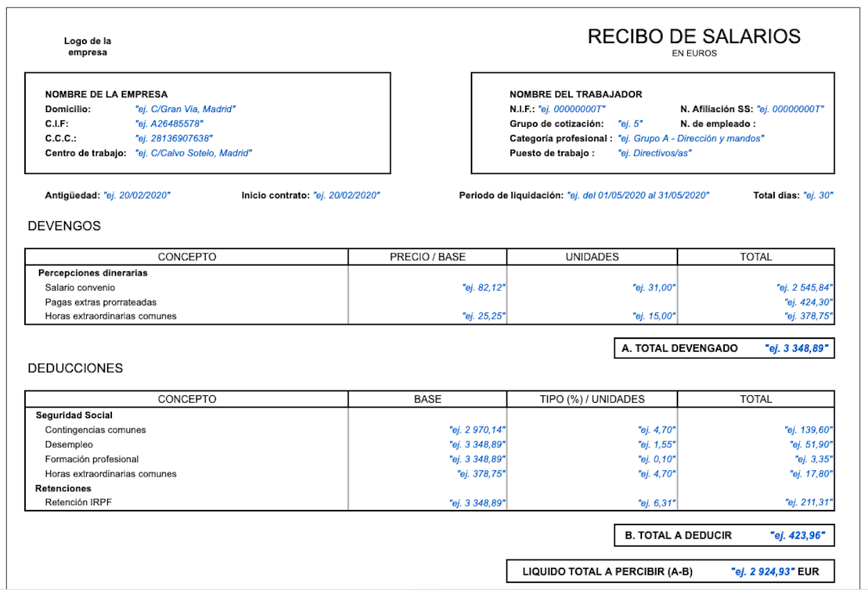868x590 pixels.
Task: Click 'Retención IRPF' row label
Action: 78,502
